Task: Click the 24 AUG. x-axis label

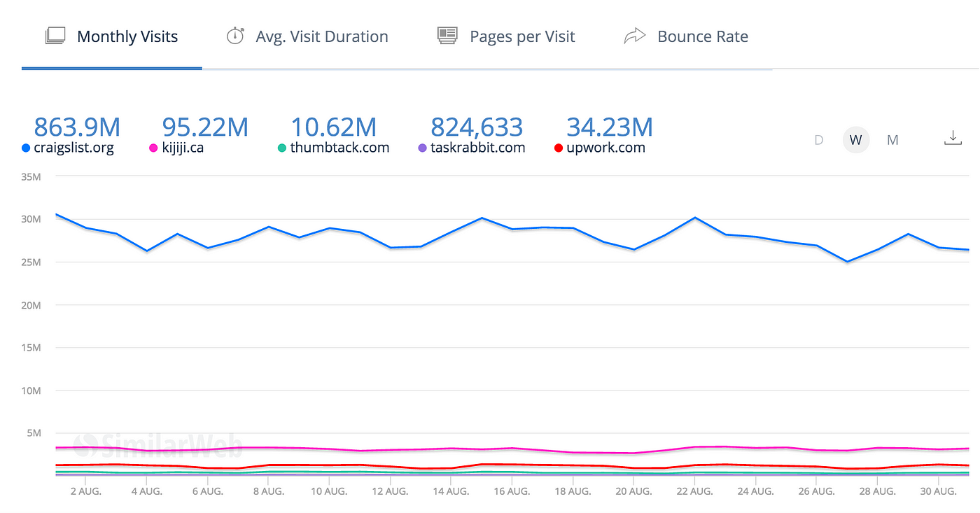Action: tap(755, 491)
